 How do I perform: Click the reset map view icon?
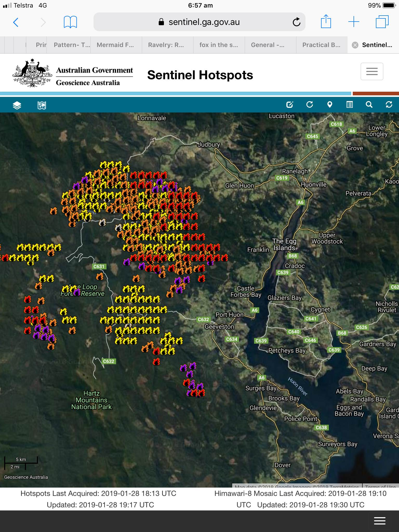pos(310,105)
